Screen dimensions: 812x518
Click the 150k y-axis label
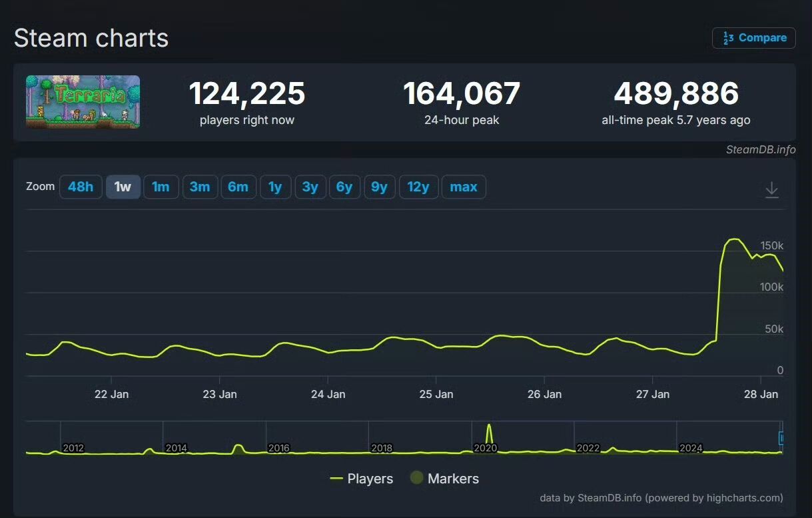(772, 246)
